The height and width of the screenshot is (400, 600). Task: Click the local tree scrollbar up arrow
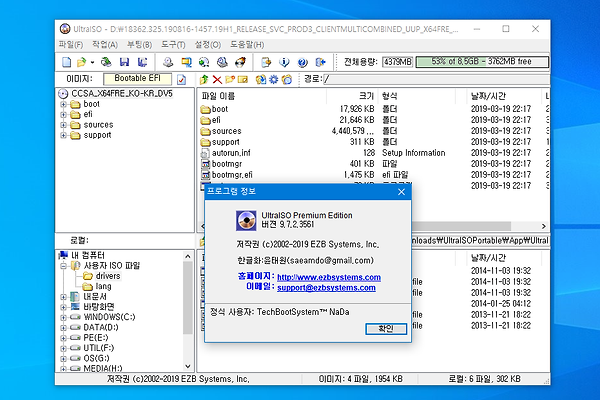tap(188, 256)
